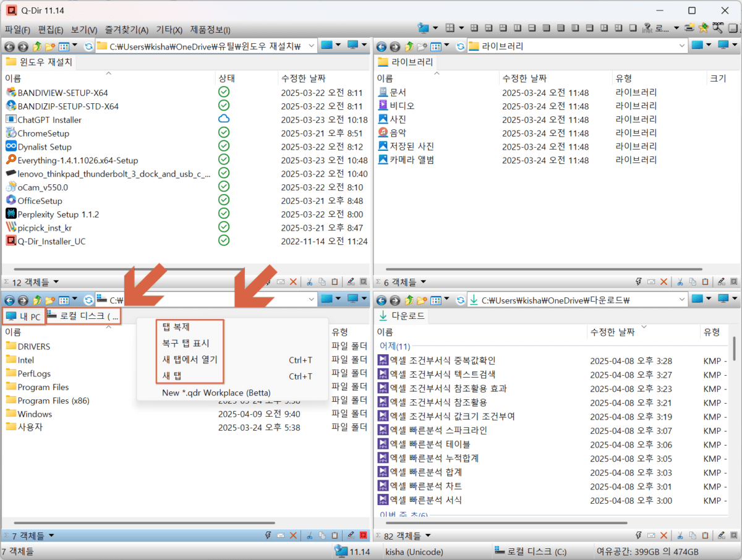
Task: Sort the top-left pane by 수정한 날짜 column
Action: tap(303, 78)
